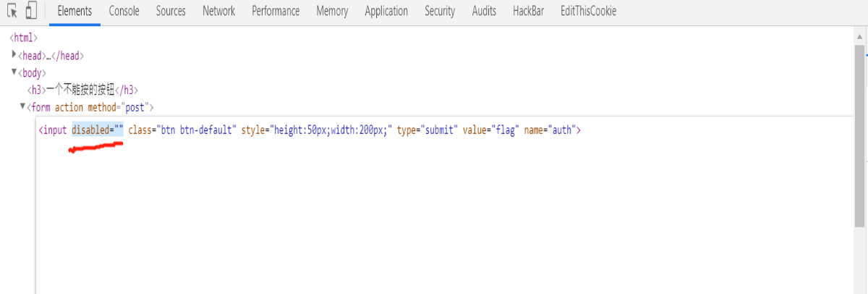Screen dimensions: 868x294
Task: Open the Sources tab
Action: click(171, 12)
